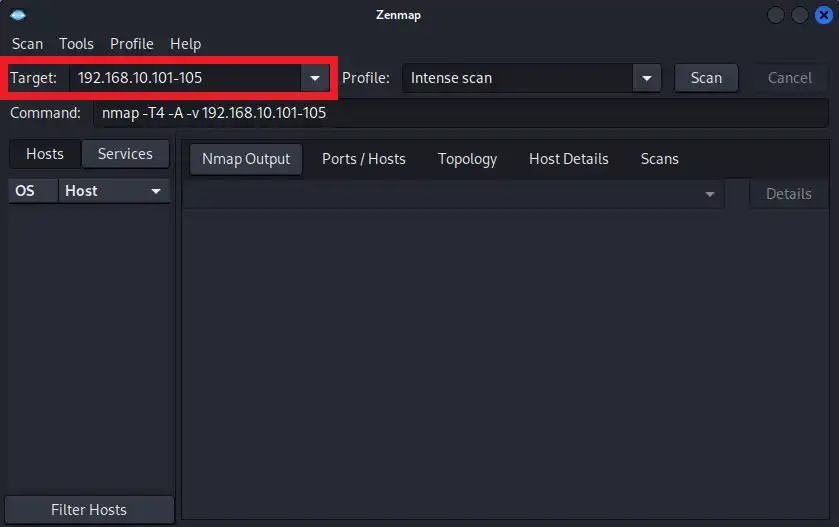This screenshot has height=527, width=839.
Task: Click the Profile field showing Intense scan
Action: [x=517, y=78]
